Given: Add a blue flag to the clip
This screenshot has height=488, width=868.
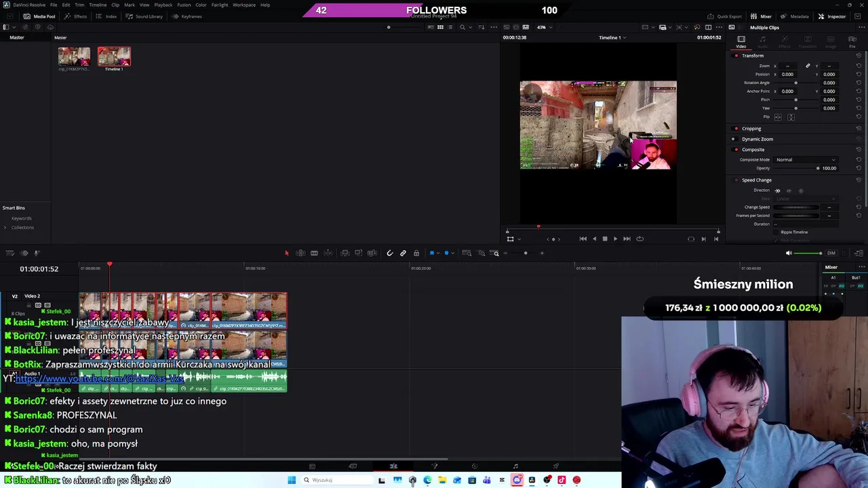Looking at the screenshot, I should (431, 253).
